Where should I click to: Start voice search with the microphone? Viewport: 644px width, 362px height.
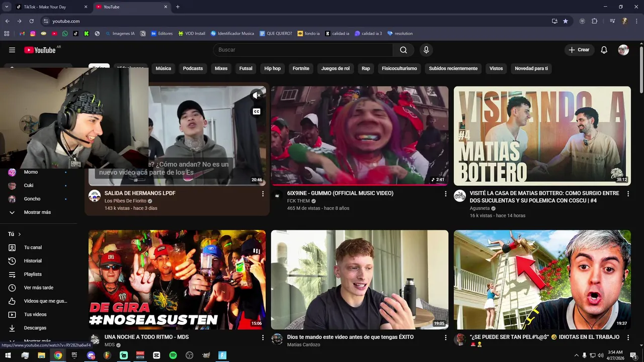[x=426, y=50]
